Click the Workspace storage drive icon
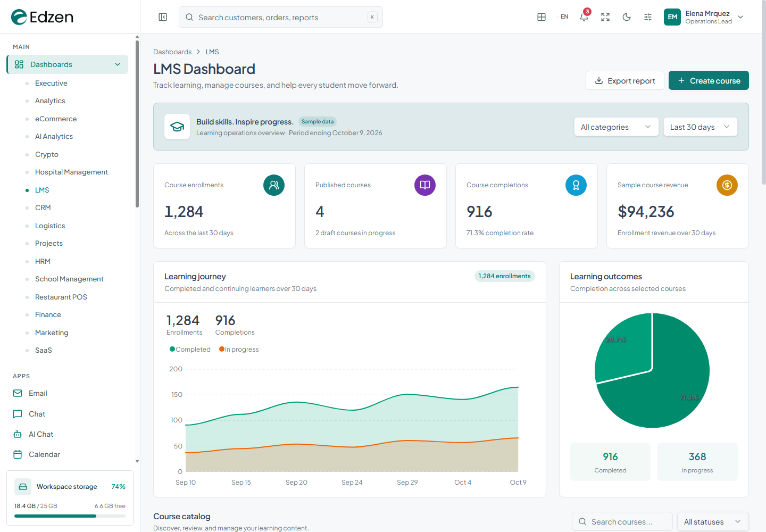 click(22, 487)
